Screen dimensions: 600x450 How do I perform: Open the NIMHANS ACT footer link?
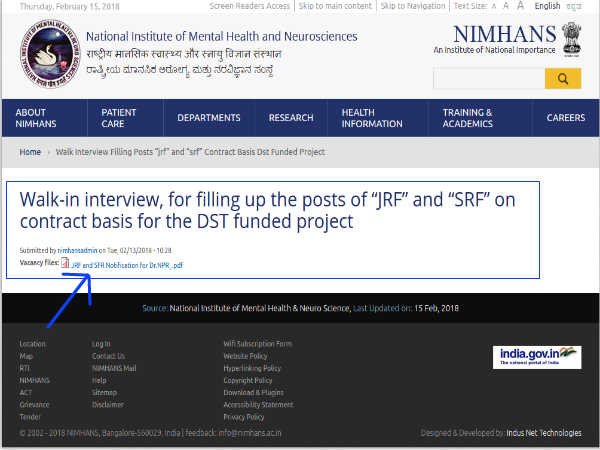click(34, 386)
